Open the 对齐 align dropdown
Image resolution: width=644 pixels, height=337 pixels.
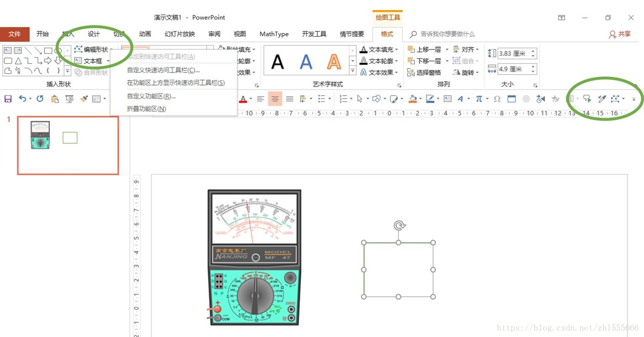(466, 49)
